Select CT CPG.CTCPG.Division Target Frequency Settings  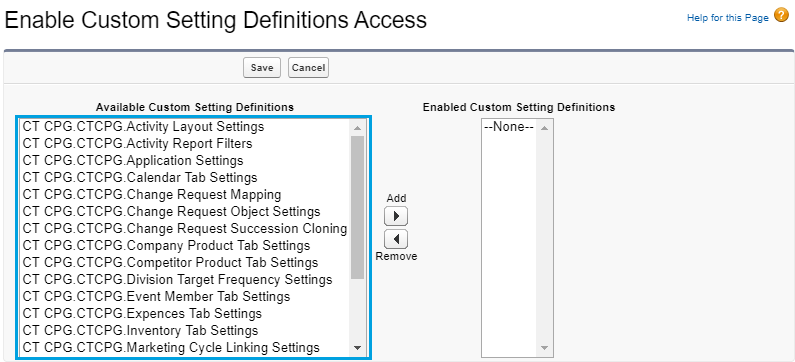185,279
